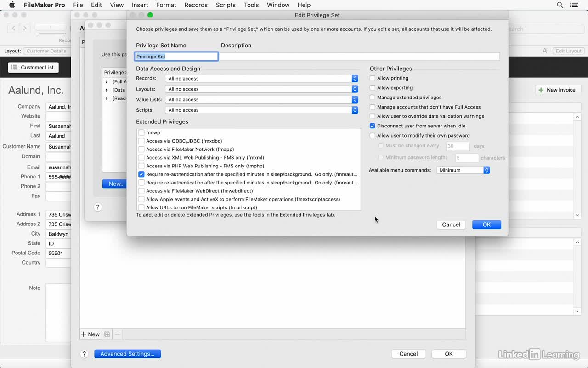The image size is (588, 368).
Task: Click the Customer List button icon
Action: click(x=14, y=67)
